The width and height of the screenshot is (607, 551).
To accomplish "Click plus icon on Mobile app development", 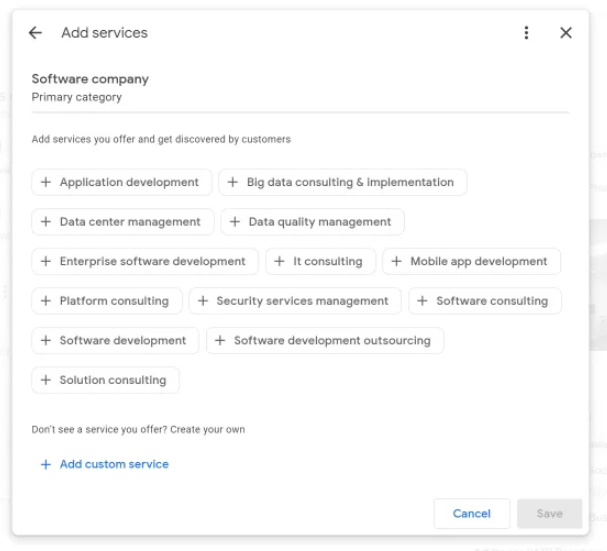I will (x=397, y=261).
